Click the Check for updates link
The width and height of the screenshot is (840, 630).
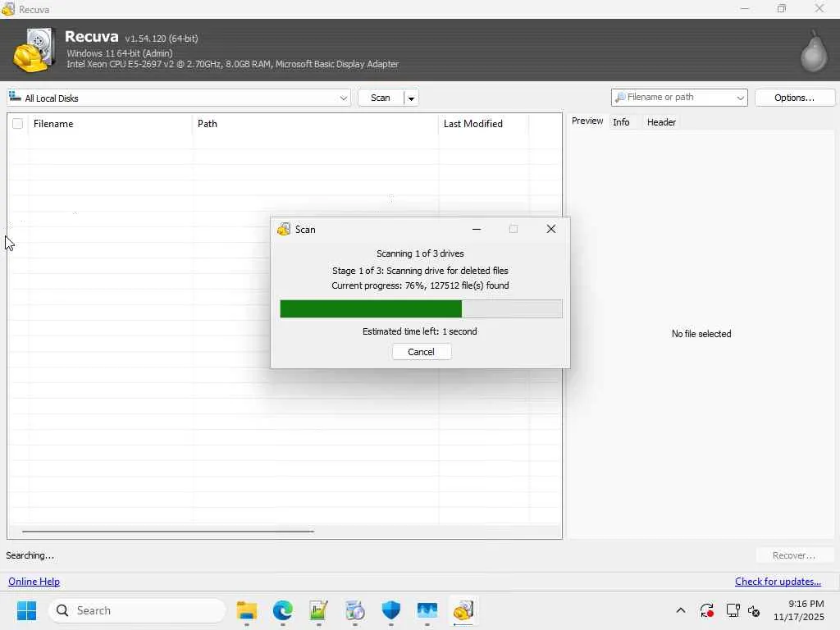(778, 582)
